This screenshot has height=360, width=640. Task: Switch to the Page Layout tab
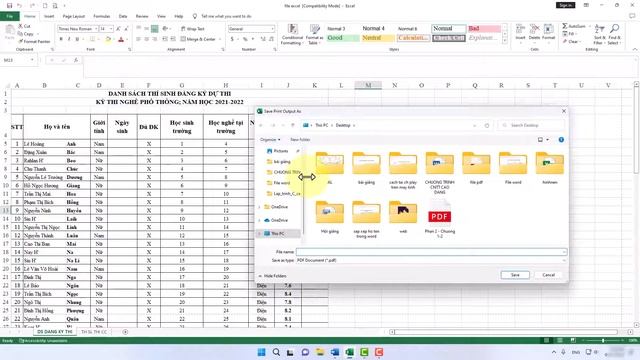click(x=73, y=16)
